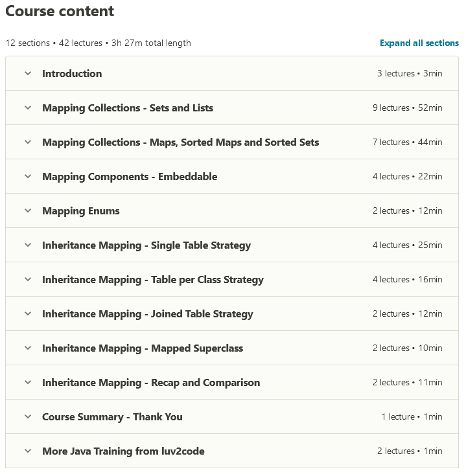The height and width of the screenshot is (476, 466).
Task: Click Inheritance Mapping - Mapped Superclass title
Action: click(x=143, y=348)
